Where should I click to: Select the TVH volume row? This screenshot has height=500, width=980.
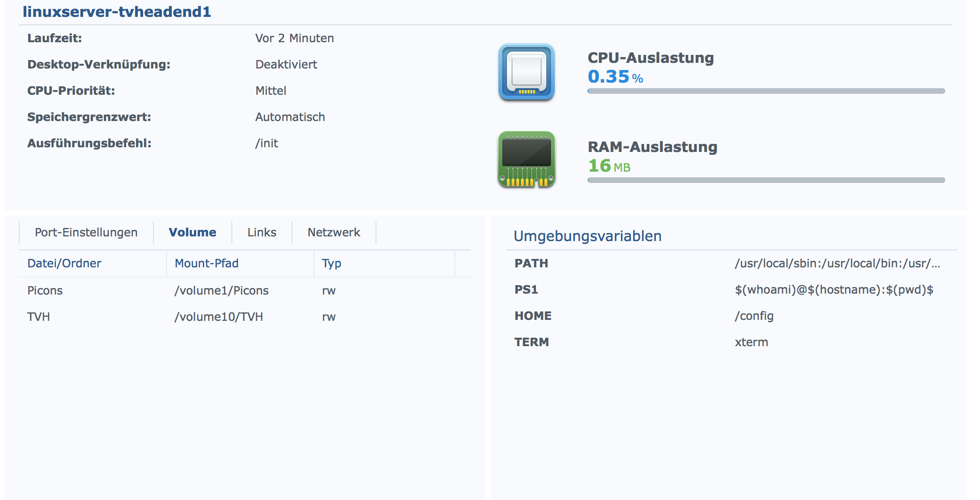pos(245,317)
